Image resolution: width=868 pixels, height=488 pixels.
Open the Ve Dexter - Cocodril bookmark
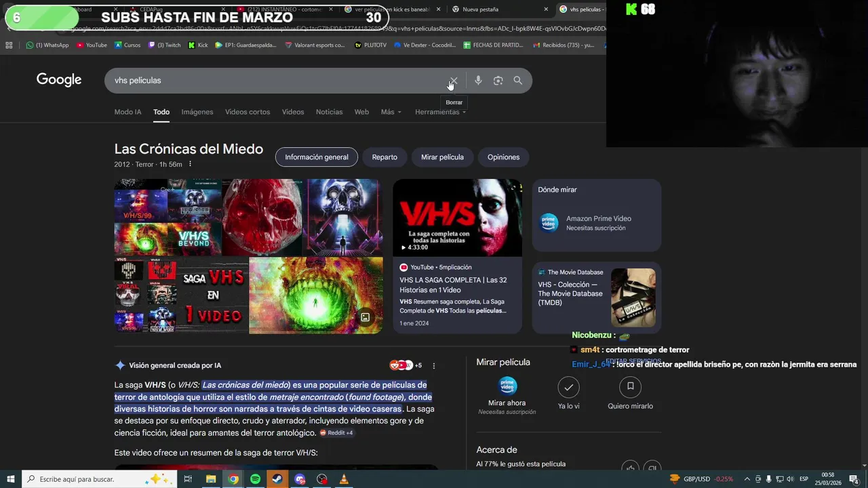click(x=424, y=45)
